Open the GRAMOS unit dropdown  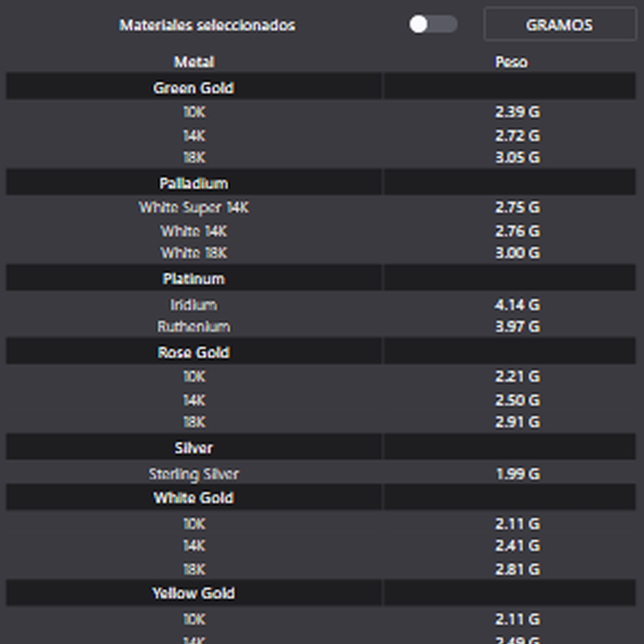point(560,24)
